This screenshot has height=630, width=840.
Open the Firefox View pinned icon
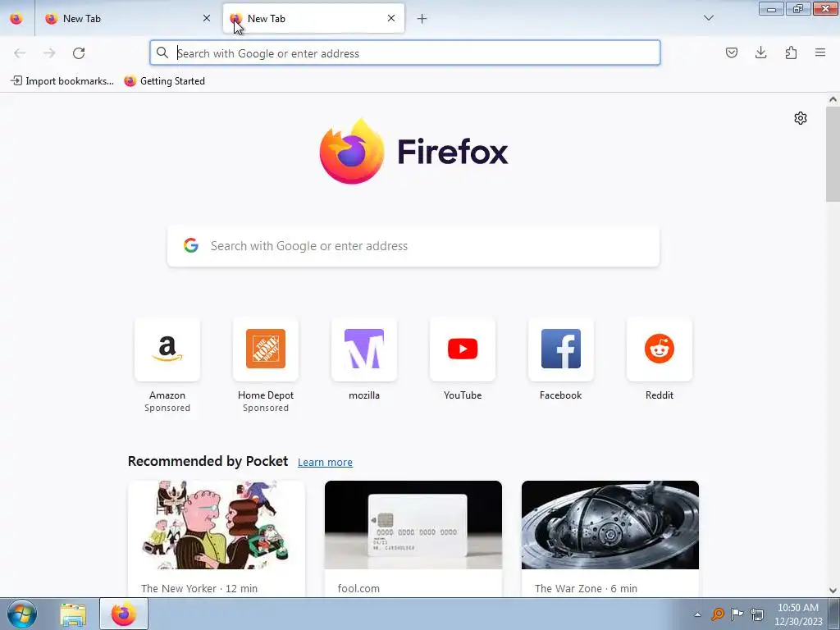[x=16, y=18]
